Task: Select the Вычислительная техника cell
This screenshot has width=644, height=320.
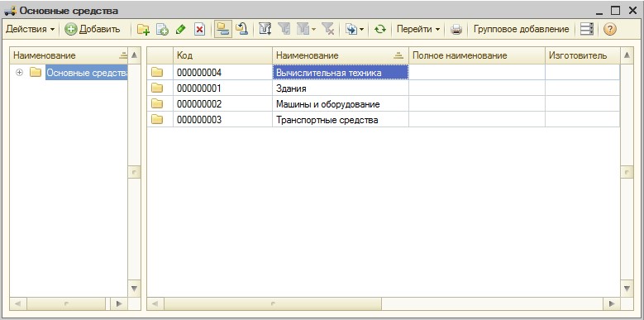Action: click(x=341, y=73)
